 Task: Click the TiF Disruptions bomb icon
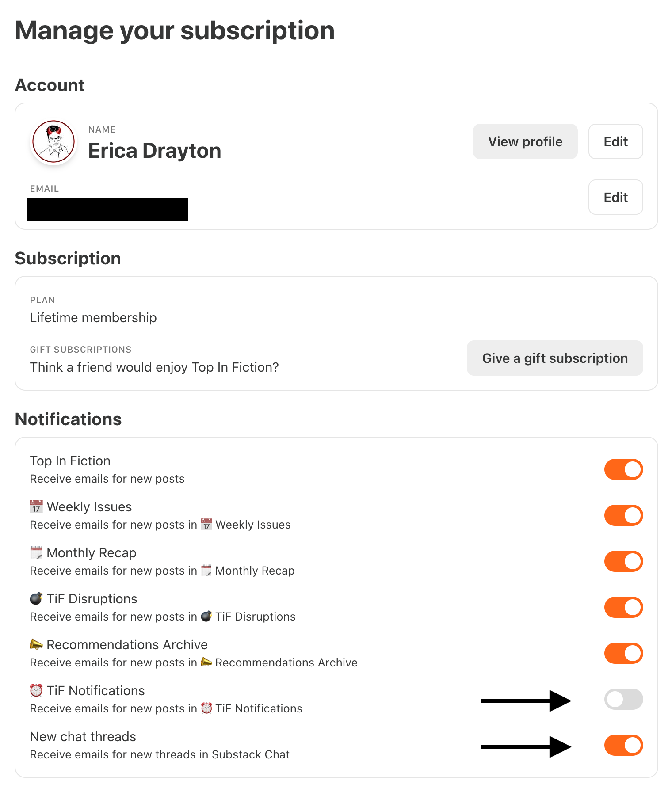click(36, 598)
